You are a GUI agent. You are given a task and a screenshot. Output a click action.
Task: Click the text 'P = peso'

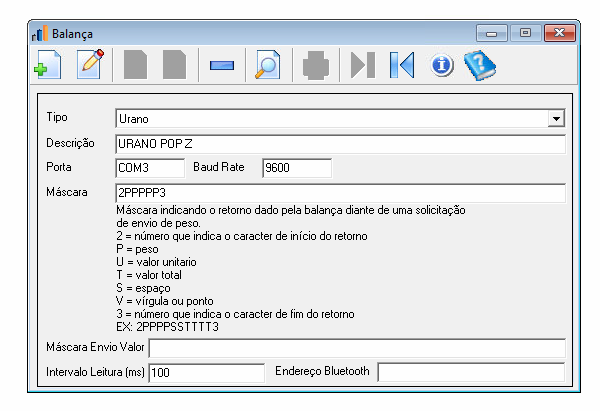[137, 249]
